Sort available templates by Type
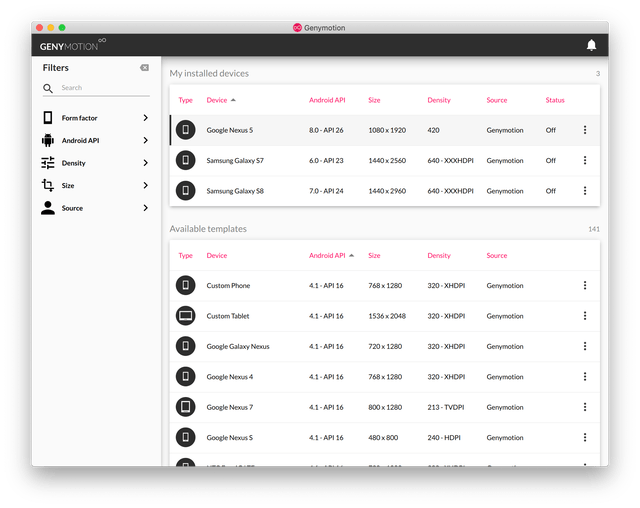The height and width of the screenshot is (508, 640). (185, 255)
